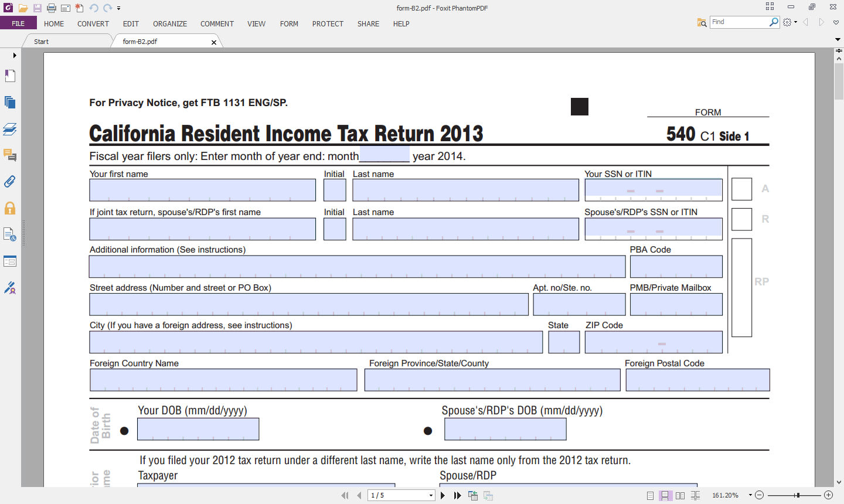The width and height of the screenshot is (844, 504).
Task: Switch to the HOME ribbon tab
Action: (x=54, y=24)
